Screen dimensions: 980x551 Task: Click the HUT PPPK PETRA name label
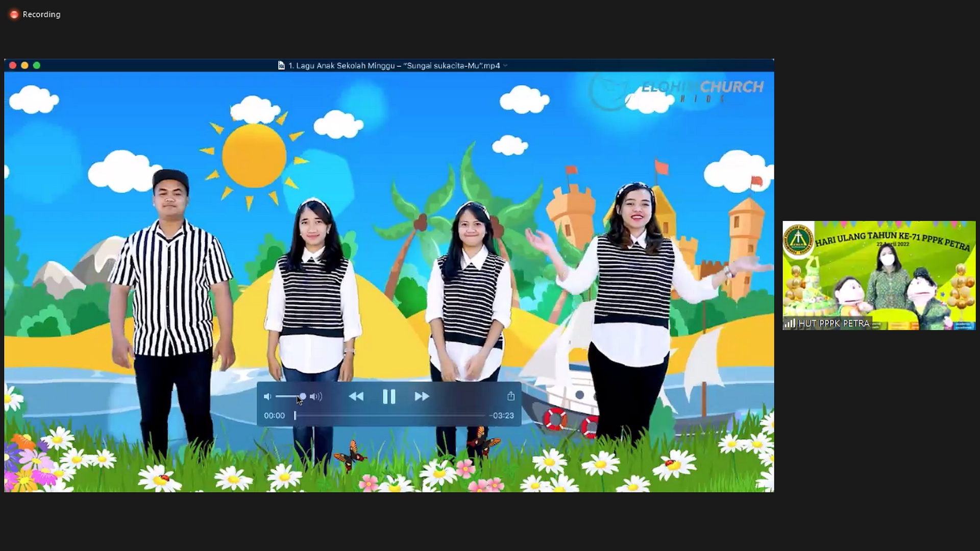click(x=834, y=323)
